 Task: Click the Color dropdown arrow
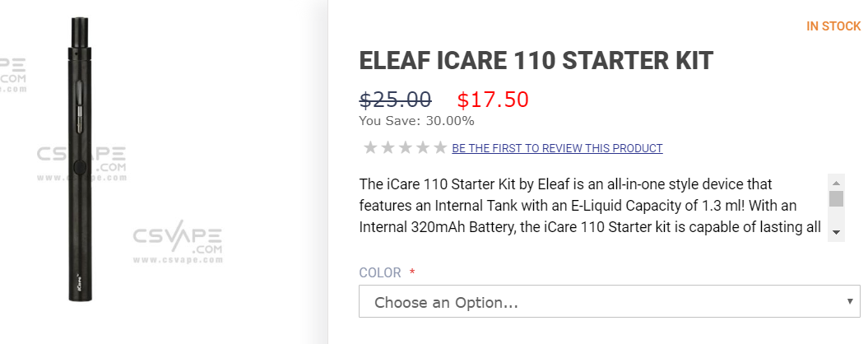pyautogui.click(x=849, y=302)
